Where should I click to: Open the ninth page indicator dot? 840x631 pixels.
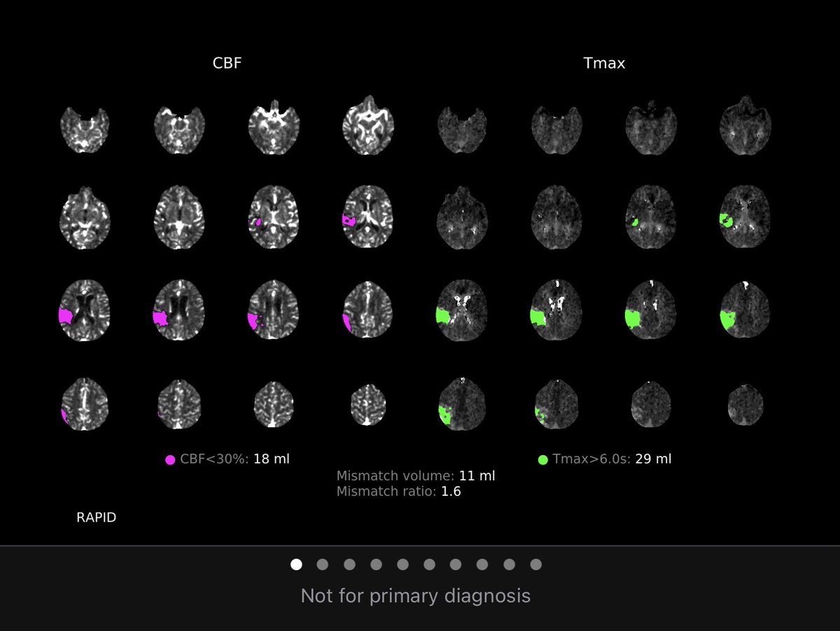click(x=509, y=564)
